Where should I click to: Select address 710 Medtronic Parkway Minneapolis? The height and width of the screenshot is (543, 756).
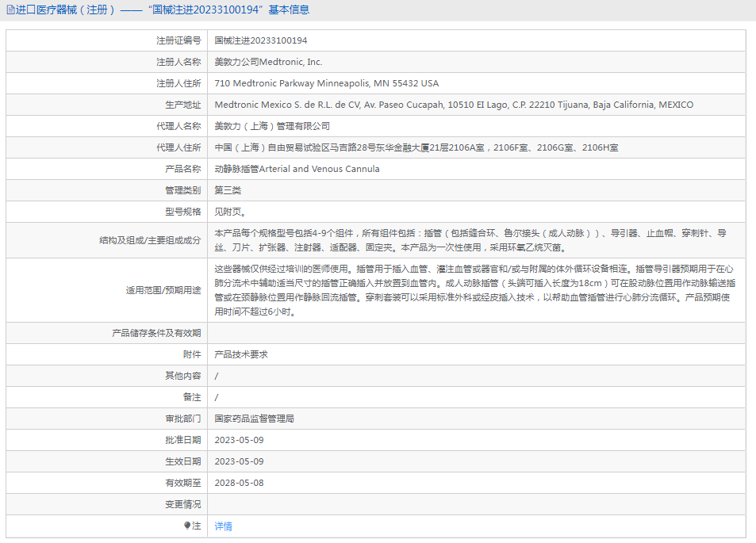(326, 83)
